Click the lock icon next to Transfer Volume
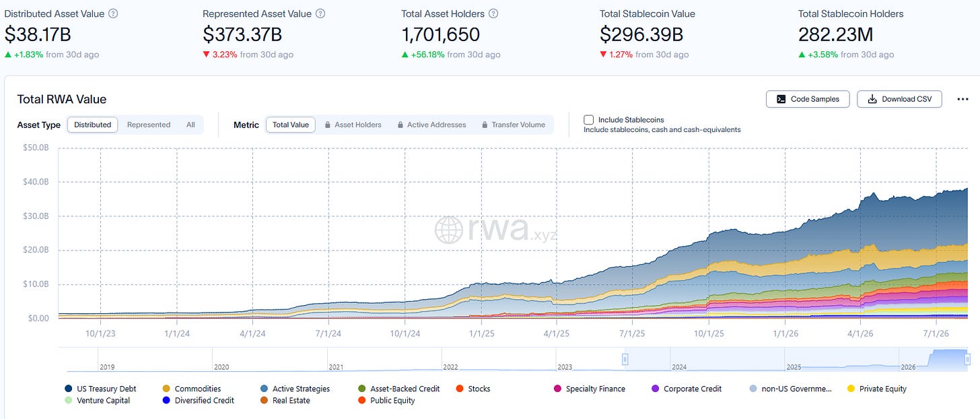The height and width of the screenshot is (419, 980). [x=485, y=125]
